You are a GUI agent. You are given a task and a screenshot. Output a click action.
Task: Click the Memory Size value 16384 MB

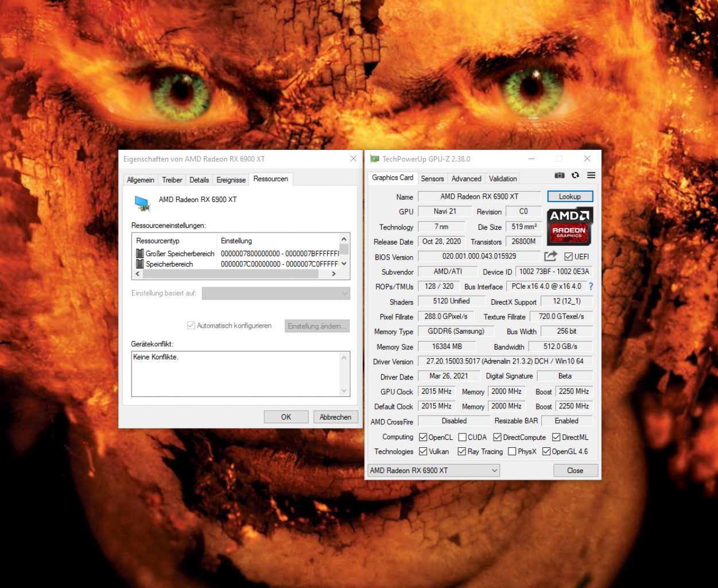point(447,346)
